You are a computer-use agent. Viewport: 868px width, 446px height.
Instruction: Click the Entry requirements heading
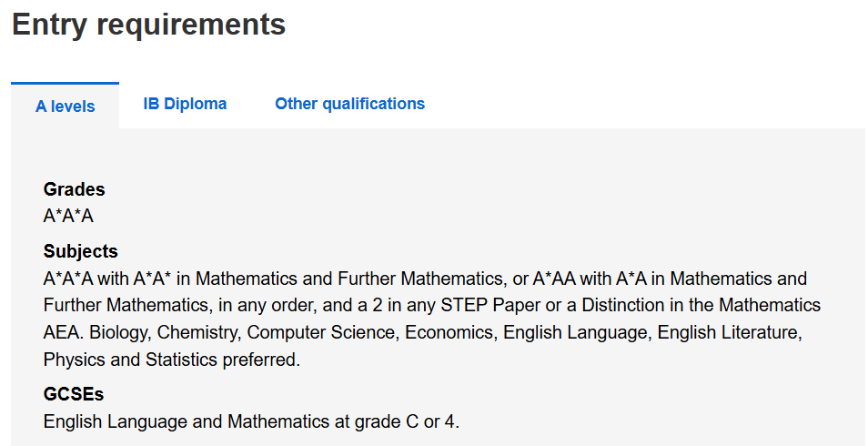[148, 25]
